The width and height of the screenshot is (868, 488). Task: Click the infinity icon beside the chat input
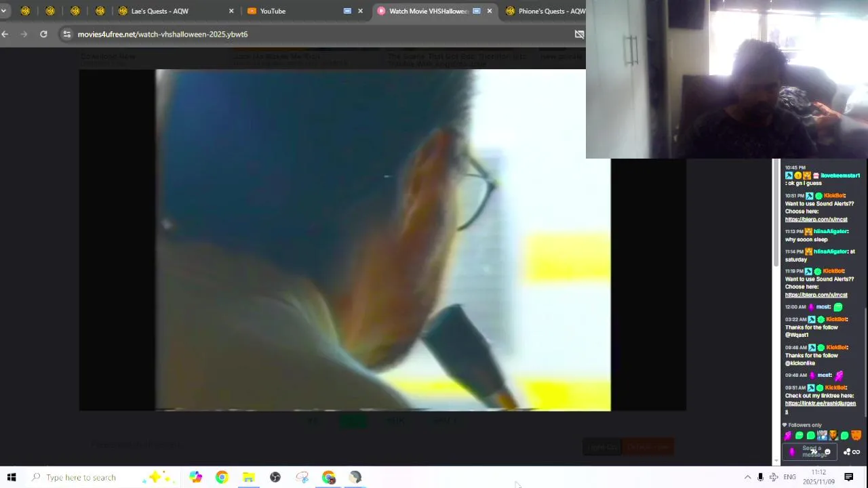point(856,452)
